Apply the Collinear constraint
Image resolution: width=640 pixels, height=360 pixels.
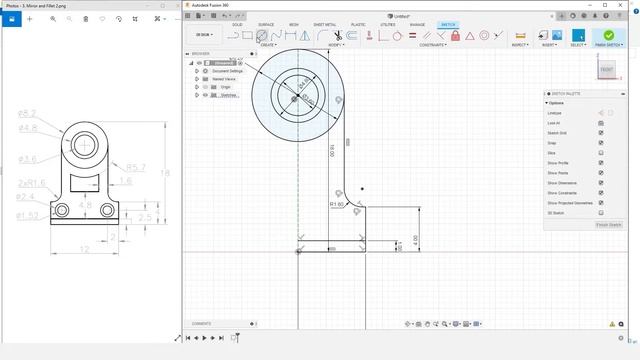tap(498, 36)
